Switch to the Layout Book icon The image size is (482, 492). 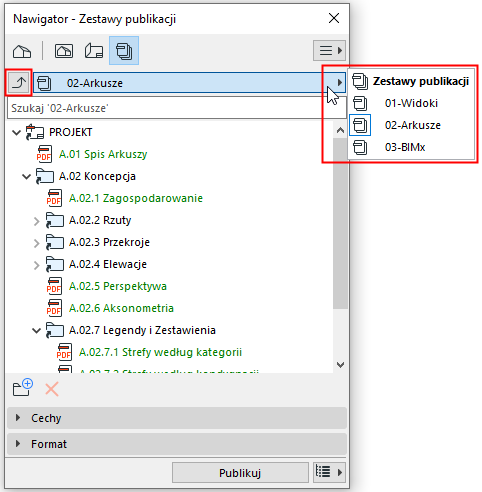pos(94,51)
